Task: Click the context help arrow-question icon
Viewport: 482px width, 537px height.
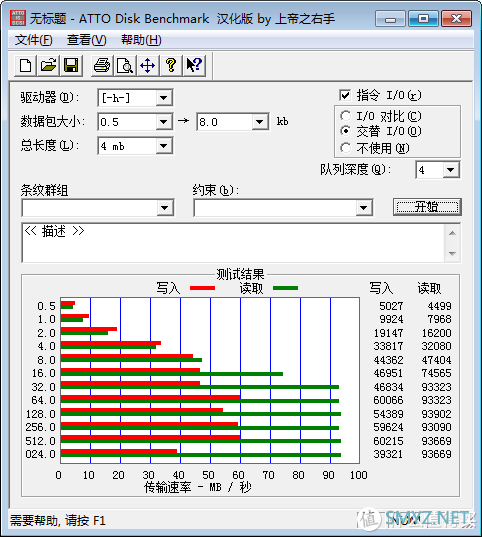Action: pos(194,65)
